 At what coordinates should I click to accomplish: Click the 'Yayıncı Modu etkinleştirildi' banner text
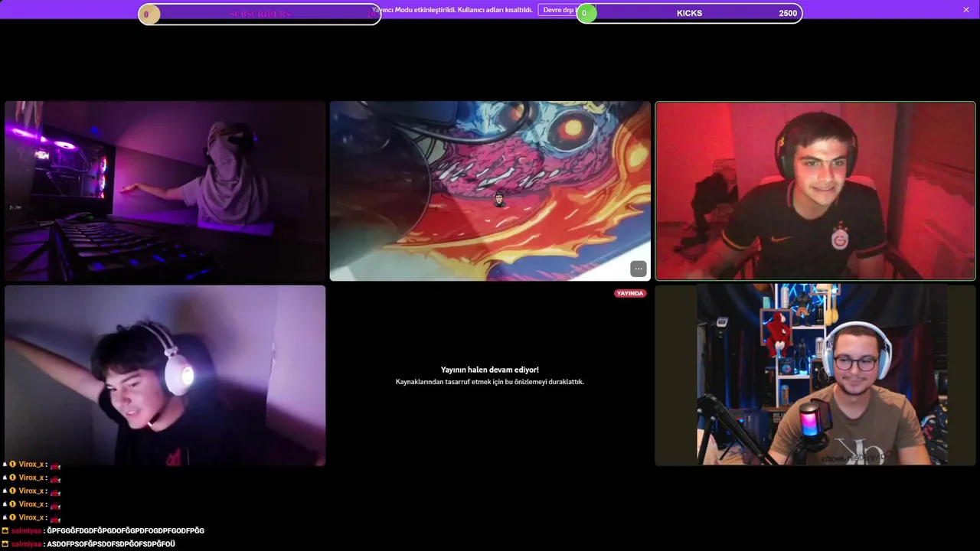(x=452, y=10)
